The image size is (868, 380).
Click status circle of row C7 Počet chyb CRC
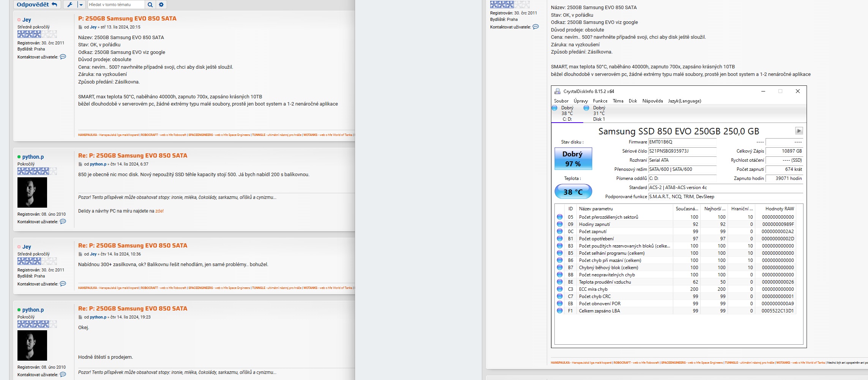click(x=560, y=296)
